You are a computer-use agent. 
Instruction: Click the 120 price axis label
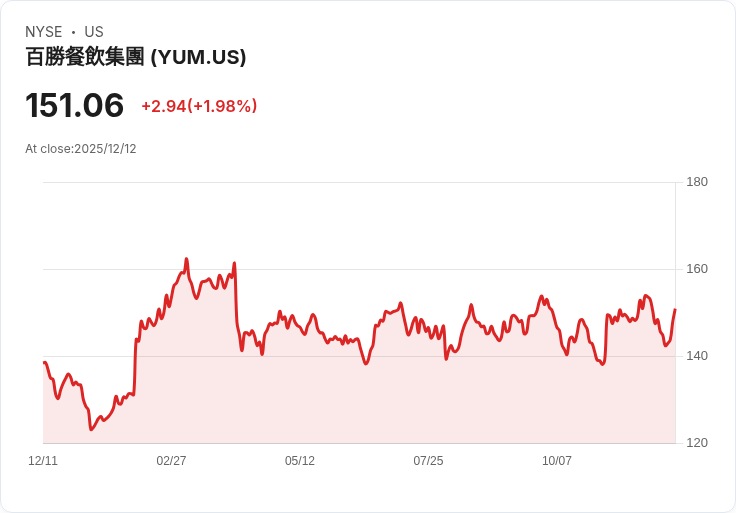[x=697, y=443]
